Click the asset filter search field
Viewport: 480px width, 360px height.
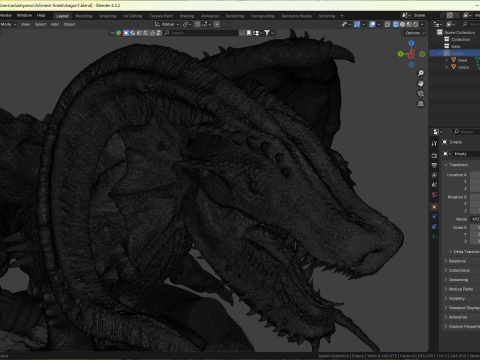pos(200,33)
